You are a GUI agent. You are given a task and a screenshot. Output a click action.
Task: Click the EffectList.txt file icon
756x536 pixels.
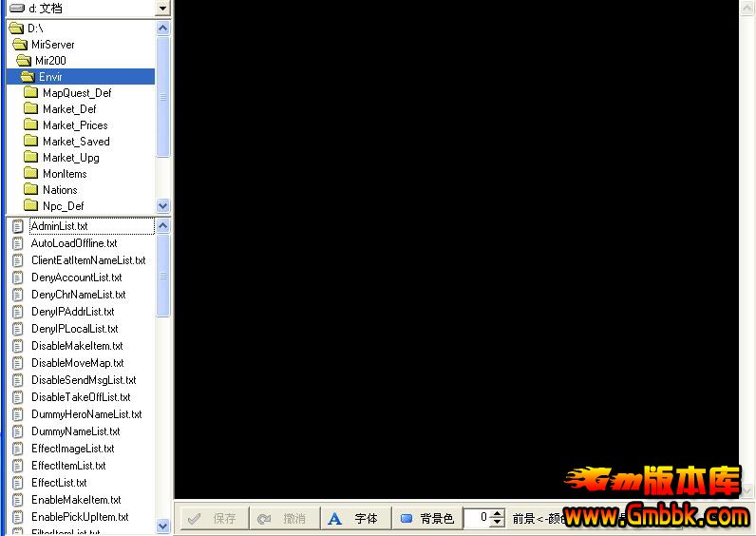(x=18, y=483)
